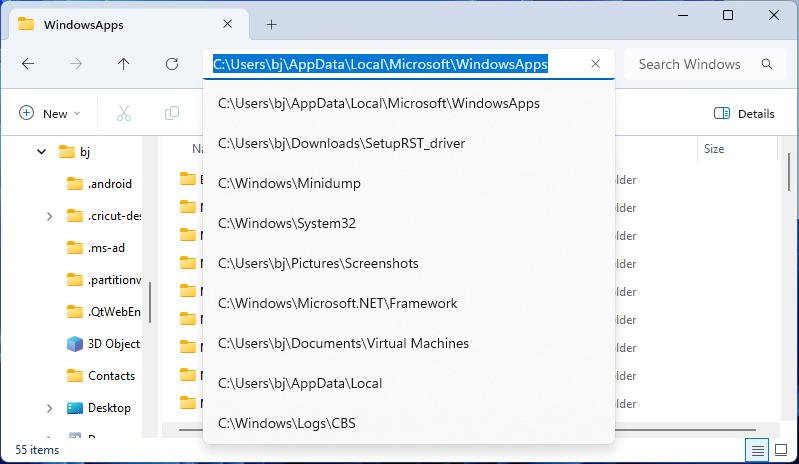Click the highlighted address bar text
The image size is (799, 464).
pos(380,64)
